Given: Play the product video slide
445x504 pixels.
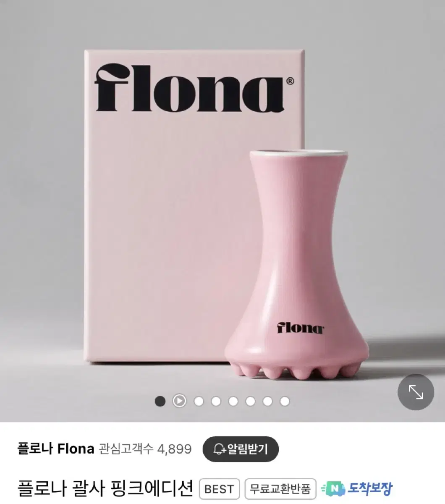Looking at the screenshot, I should [179, 401].
